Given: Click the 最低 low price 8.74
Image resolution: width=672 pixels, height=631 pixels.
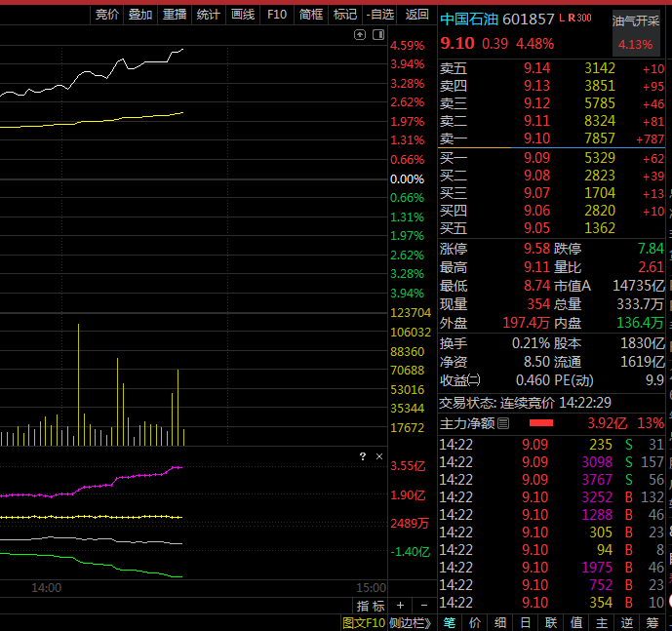Looking at the screenshot, I should pos(537,286).
